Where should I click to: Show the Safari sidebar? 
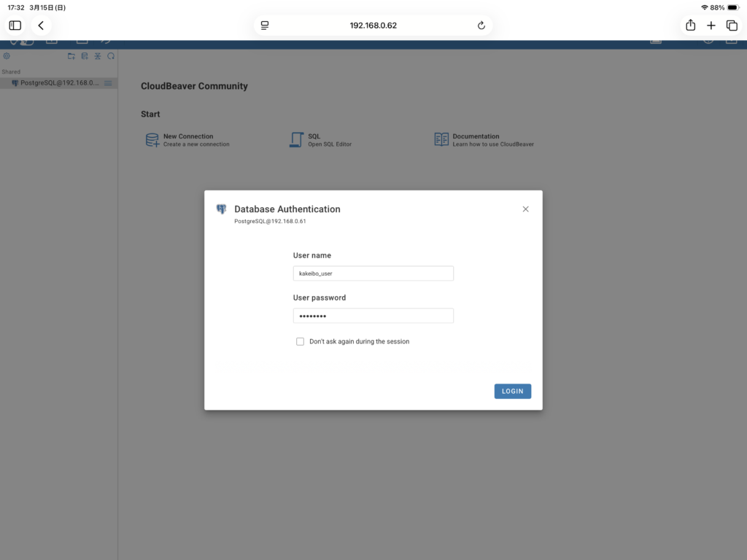(x=15, y=26)
